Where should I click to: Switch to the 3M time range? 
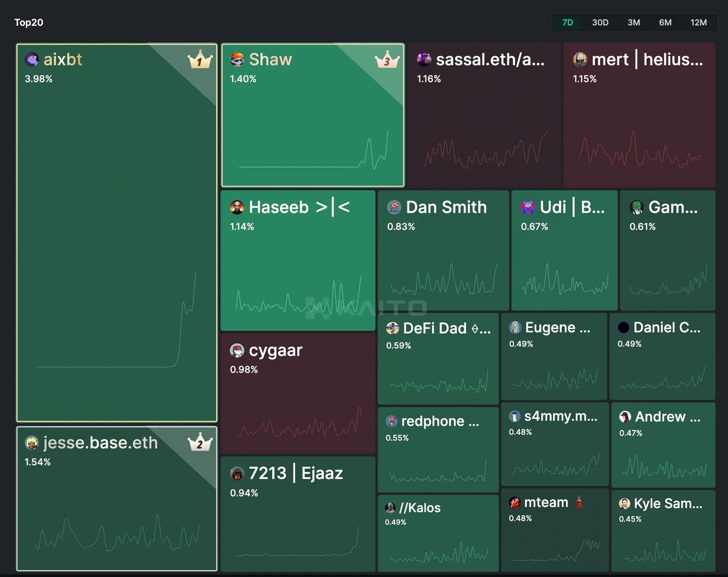(634, 23)
